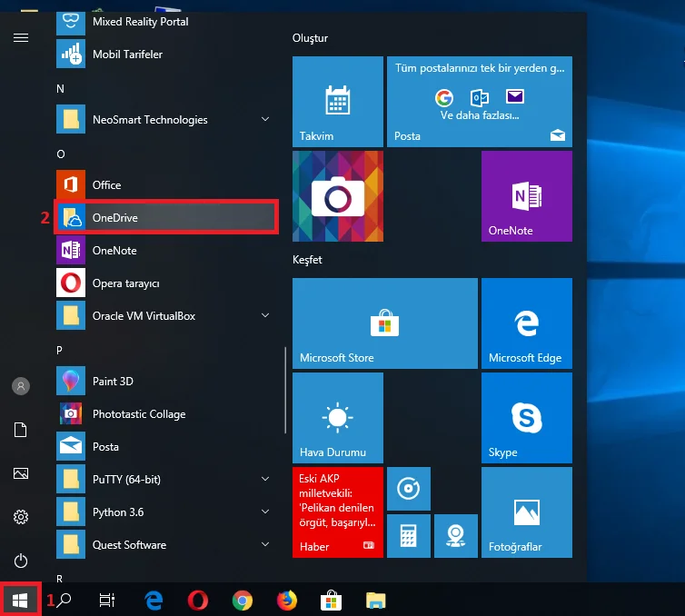Open Documents from the Start sidebar
Viewport: 685px width, 616px height.
click(21, 430)
